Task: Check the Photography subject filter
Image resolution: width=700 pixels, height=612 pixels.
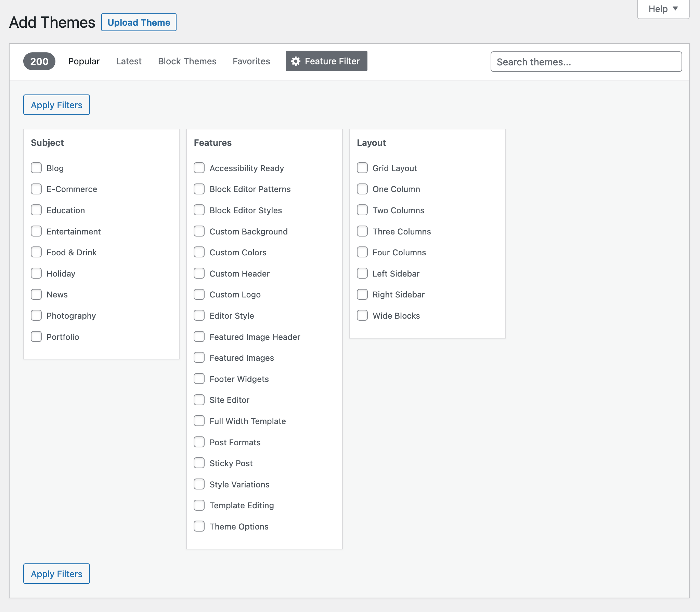Action: point(36,315)
